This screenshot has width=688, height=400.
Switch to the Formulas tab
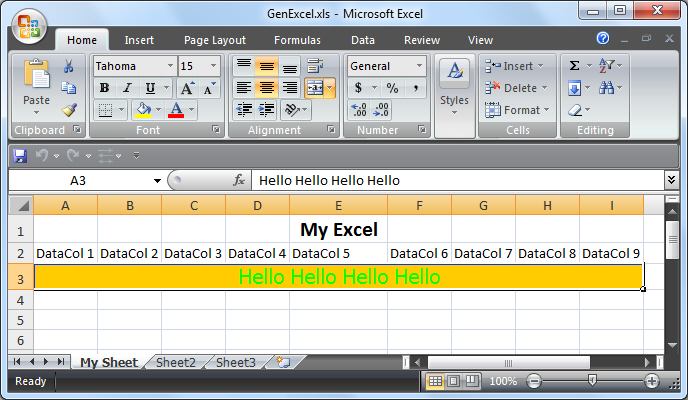coord(297,40)
